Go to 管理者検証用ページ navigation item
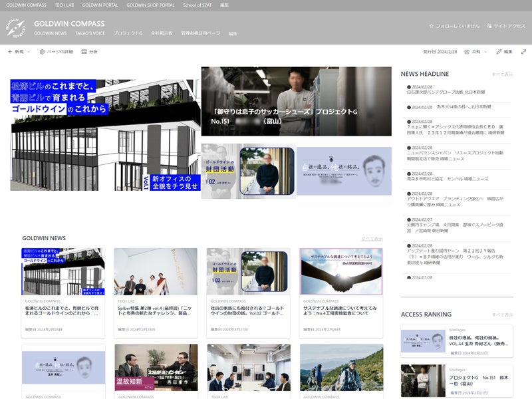 [201, 33]
